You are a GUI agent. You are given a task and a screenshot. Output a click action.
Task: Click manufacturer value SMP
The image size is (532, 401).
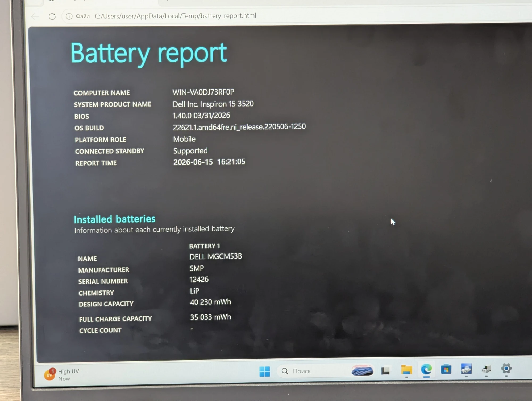coord(197,268)
